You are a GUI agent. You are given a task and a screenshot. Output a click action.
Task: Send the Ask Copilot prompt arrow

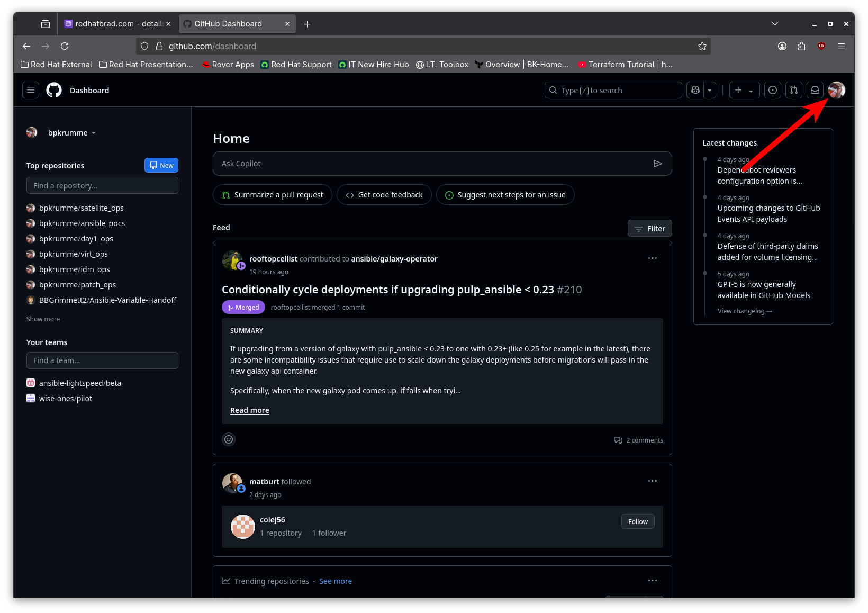[x=658, y=164]
